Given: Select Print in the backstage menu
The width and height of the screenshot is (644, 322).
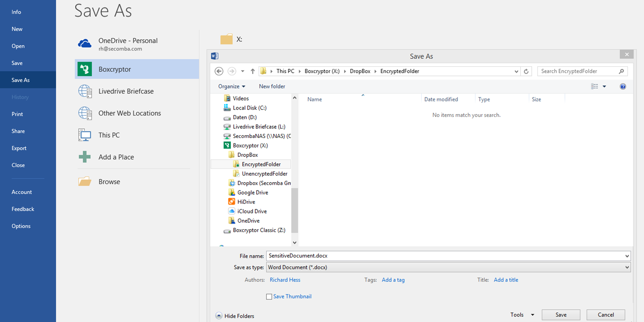Looking at the screenshot, I should click(x=28, y=114).
